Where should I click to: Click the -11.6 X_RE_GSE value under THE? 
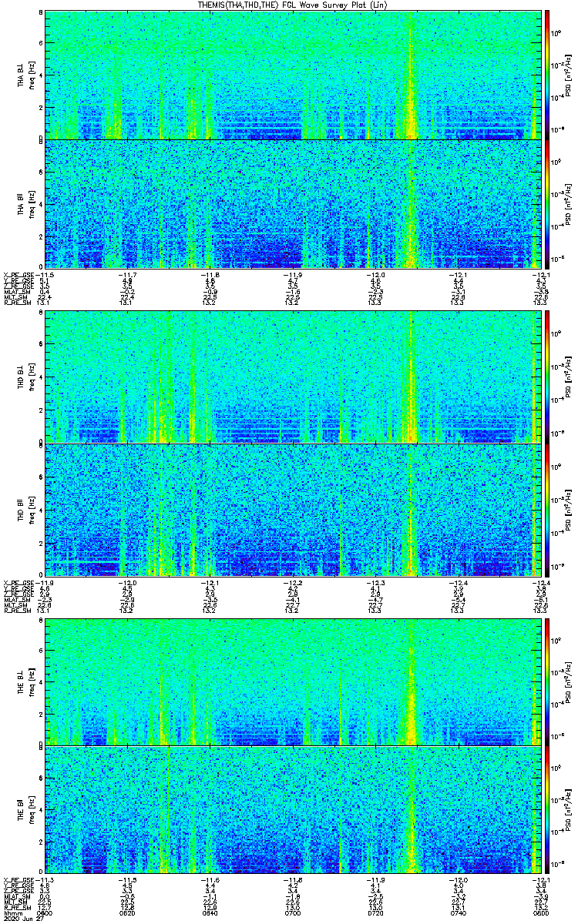210,879
